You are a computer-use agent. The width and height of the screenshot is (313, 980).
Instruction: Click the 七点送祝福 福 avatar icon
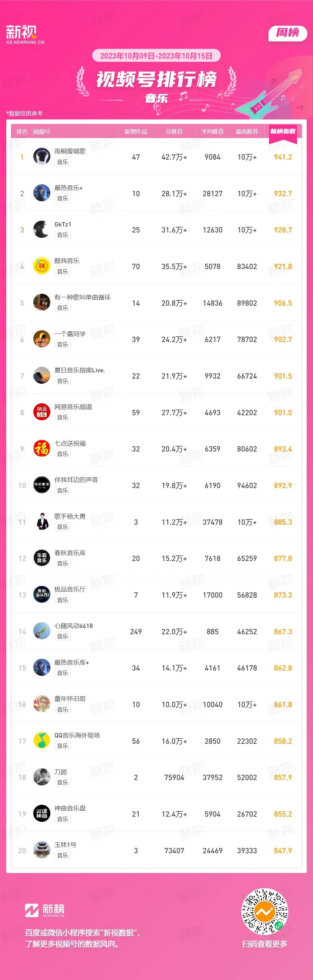(x=42, y=449)
